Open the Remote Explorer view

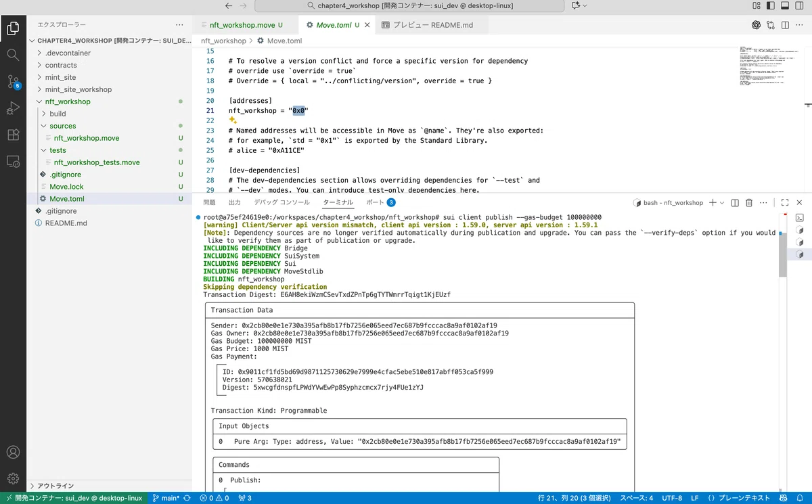[x=13, y=161]
